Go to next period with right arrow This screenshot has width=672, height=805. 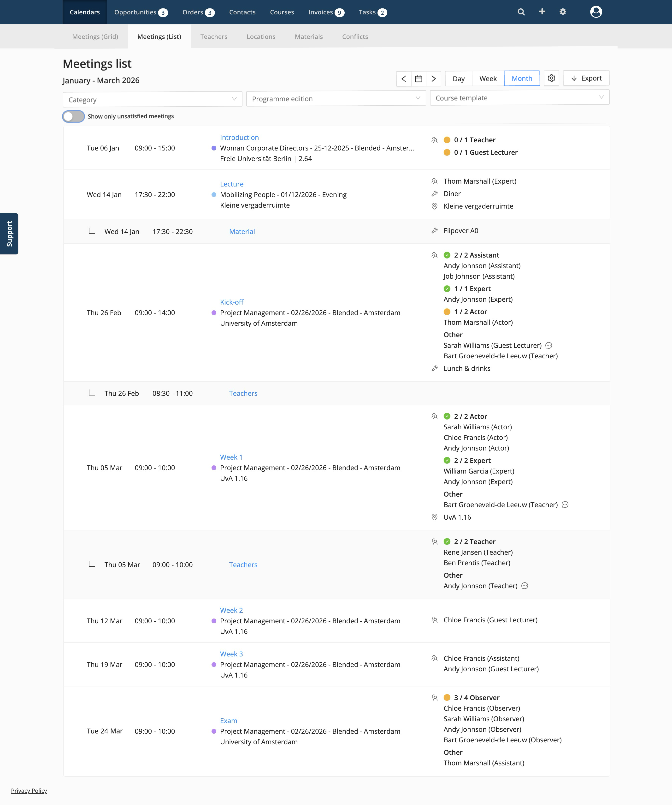[x=434, y=78]
